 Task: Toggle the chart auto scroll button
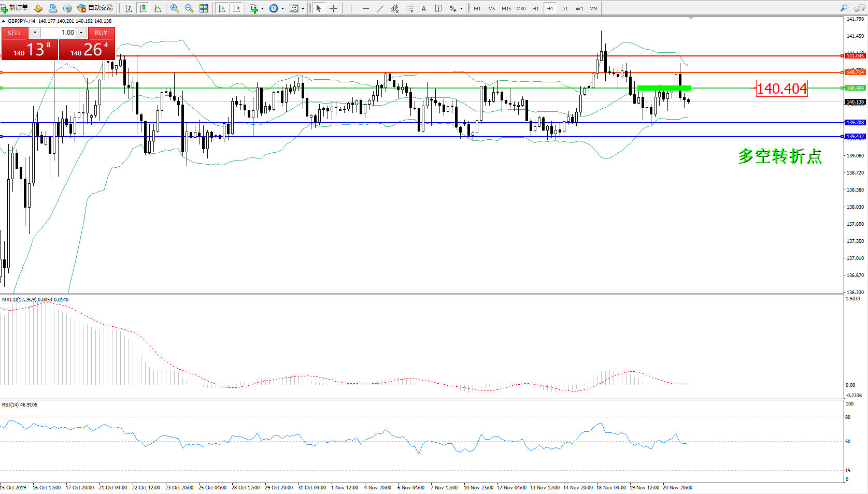222,8
